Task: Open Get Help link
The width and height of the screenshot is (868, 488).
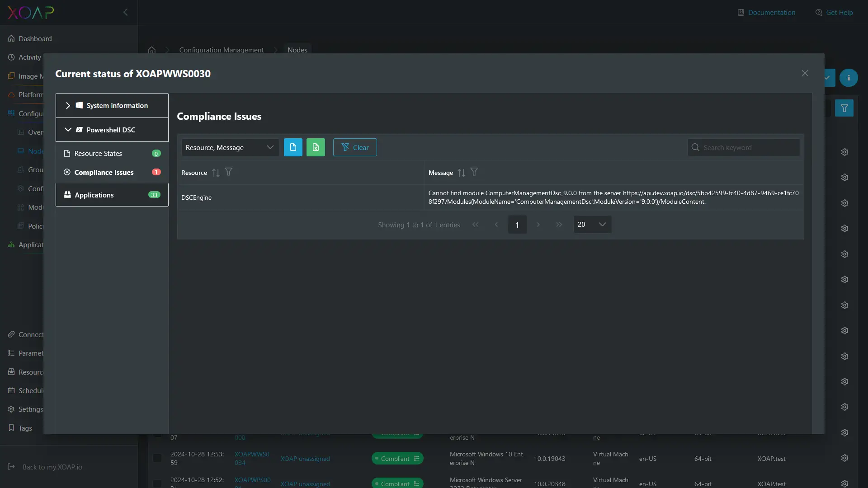Action: pos(834,12)
